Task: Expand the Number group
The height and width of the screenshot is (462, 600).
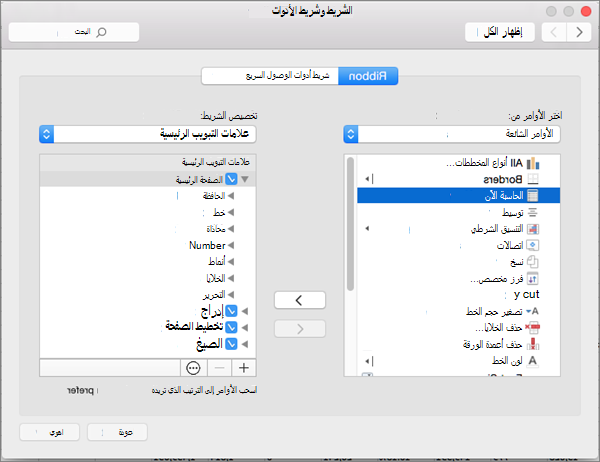Action: point(230,245)
